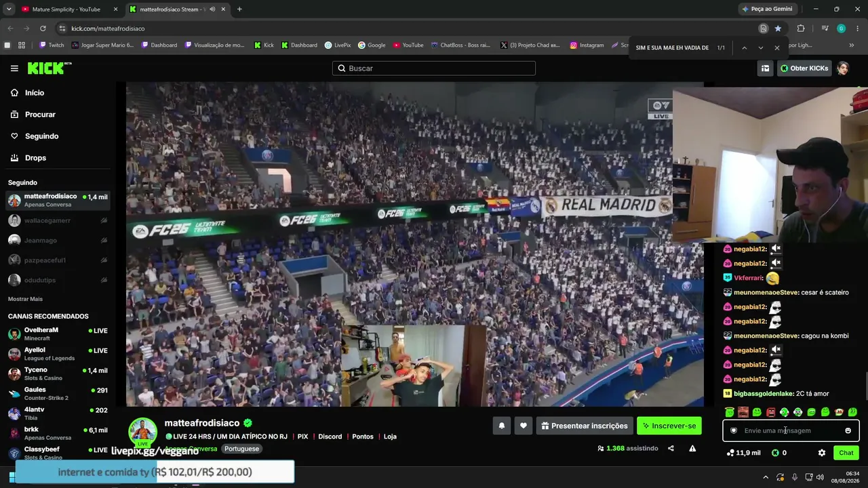
Task: Open the Loja link
Action: (x=390, y=436)
